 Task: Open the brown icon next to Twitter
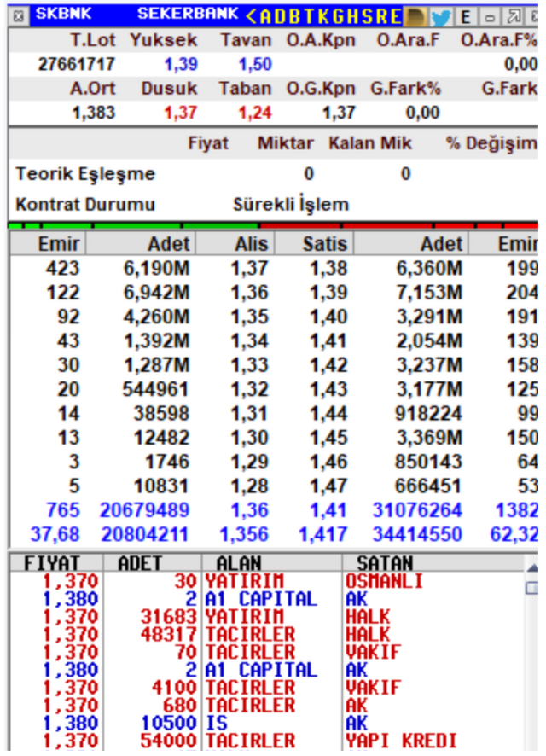pos(415,17)
